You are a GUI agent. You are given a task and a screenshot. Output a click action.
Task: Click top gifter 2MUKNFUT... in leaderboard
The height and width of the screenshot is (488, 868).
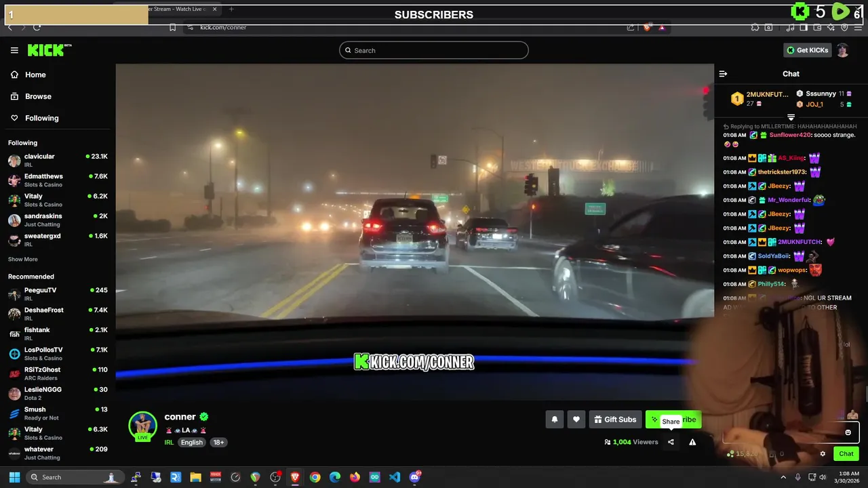pos(767,94)
